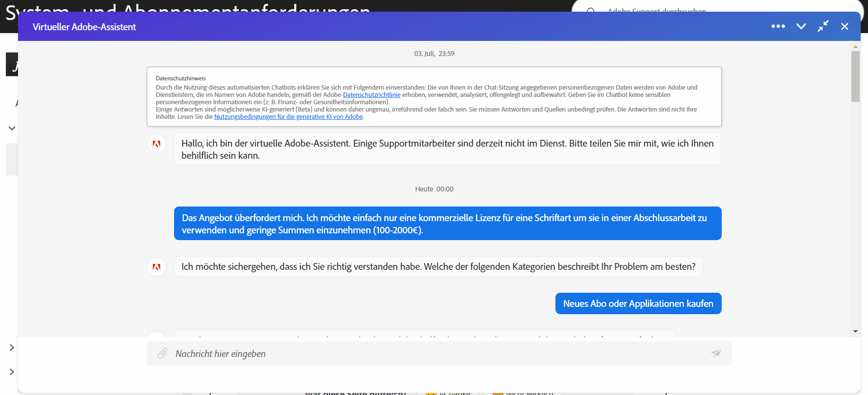
Task: Close the Virtueller Adobe-Assistent chat
Action: 845,26
